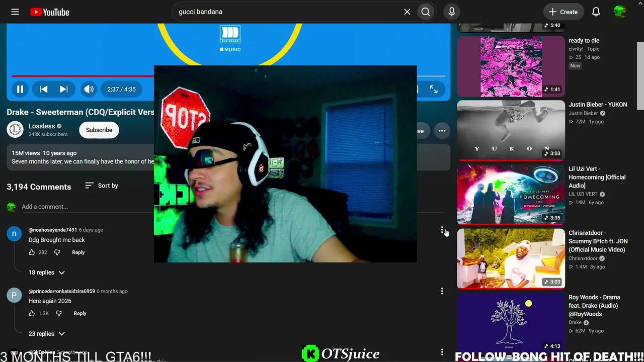
Task: Mute the player volume
Action: (89, 89)
